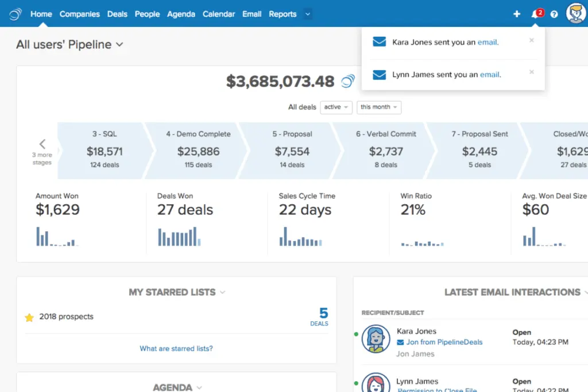Expand the Latest Email Interactions chevron
This screenshot has height=392, width=588.
[x=586, y=292]
